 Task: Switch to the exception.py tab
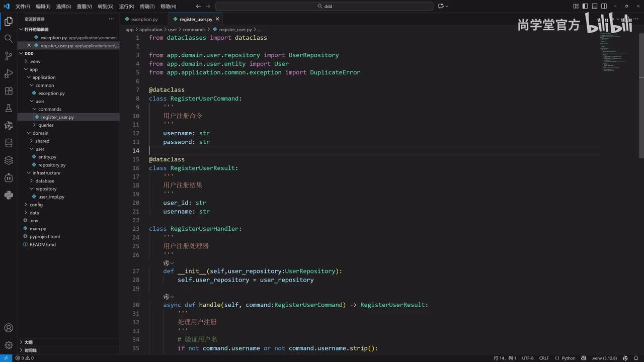click(144, 19)
